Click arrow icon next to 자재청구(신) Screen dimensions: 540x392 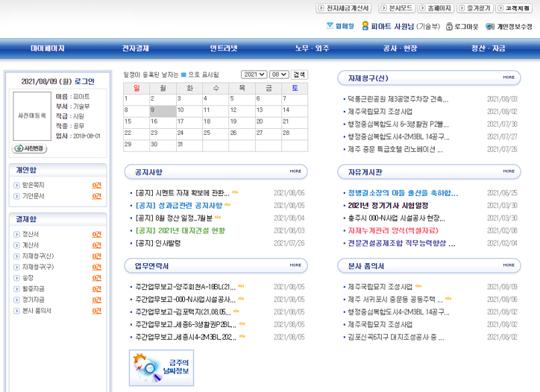coord(16,256)
